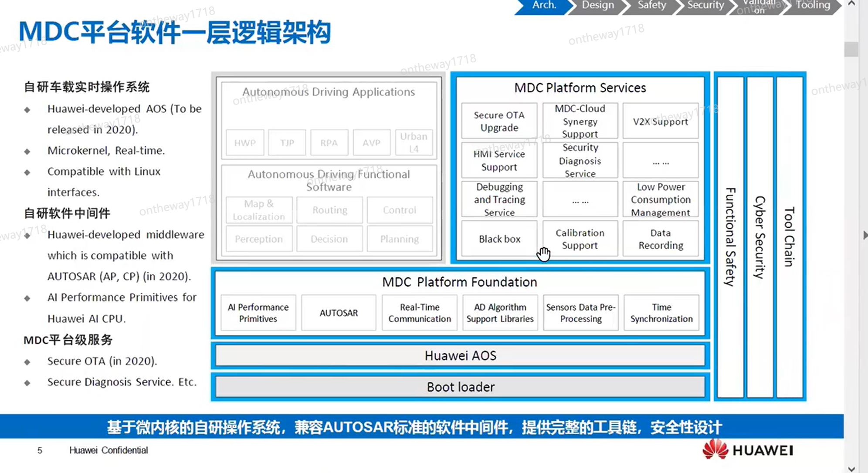Click the "Autonomous Driving Applications" heading

click(x=329, y=92)
